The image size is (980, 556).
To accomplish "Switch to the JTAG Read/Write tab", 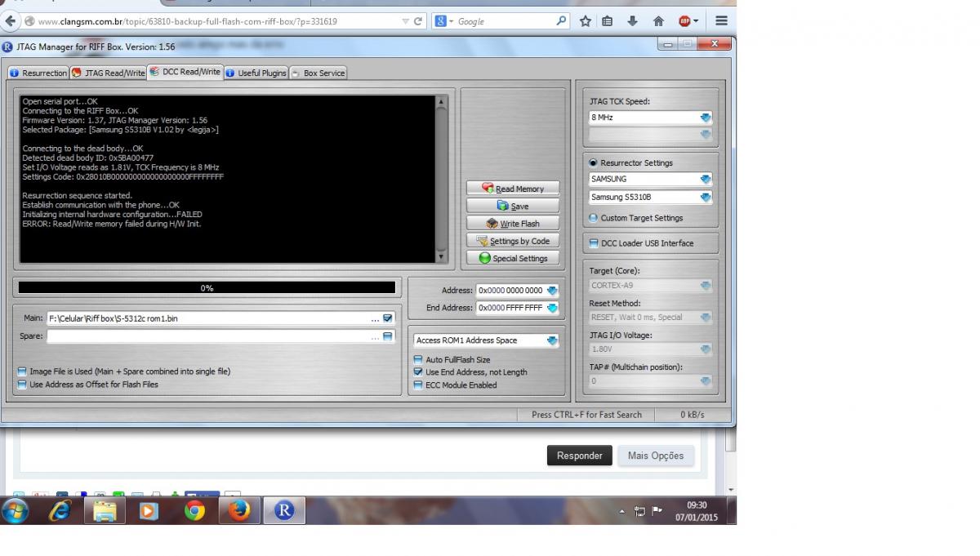I will point(109,73).
